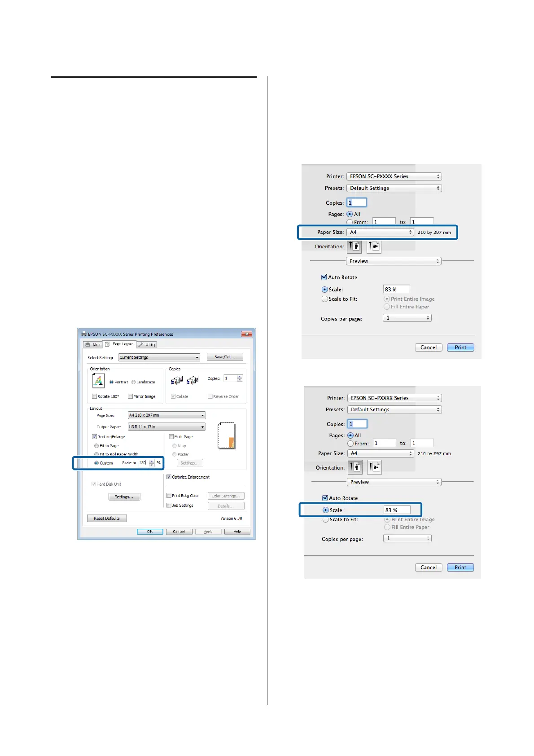Open the Select Setting dropdown
The image size is (534, 756).
159,357
